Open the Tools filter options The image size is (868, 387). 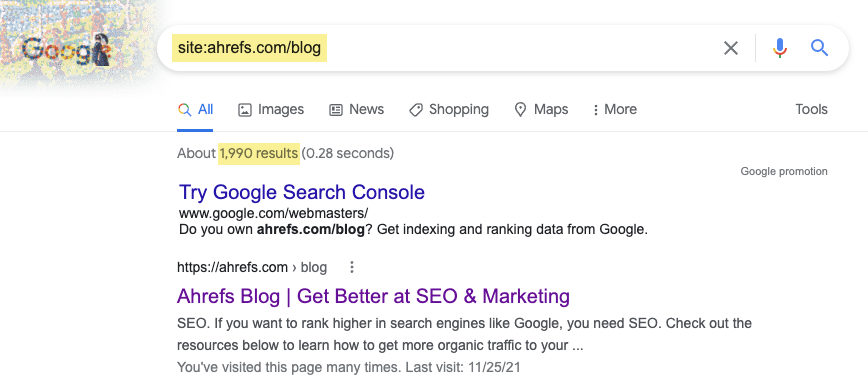point(811,110)
